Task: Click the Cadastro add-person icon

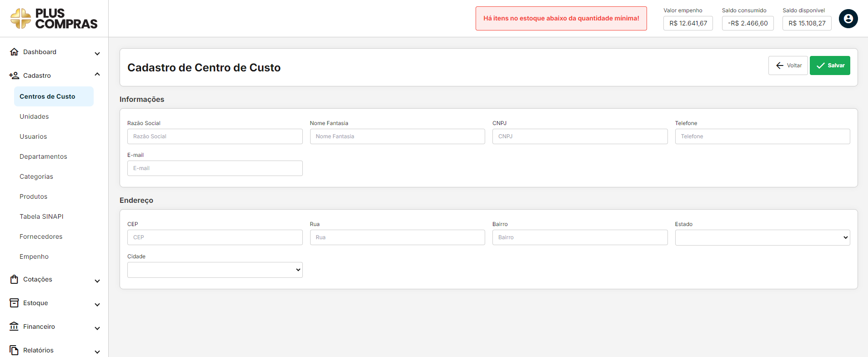Action: (x=14, y=75)
